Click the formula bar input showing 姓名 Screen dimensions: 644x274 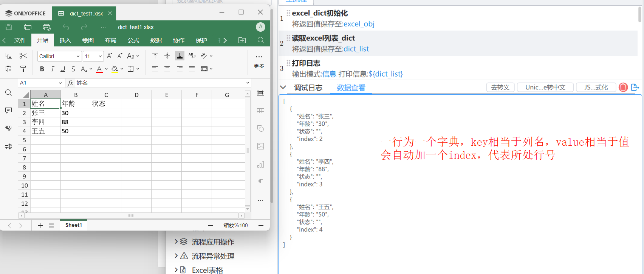point(160,83)
